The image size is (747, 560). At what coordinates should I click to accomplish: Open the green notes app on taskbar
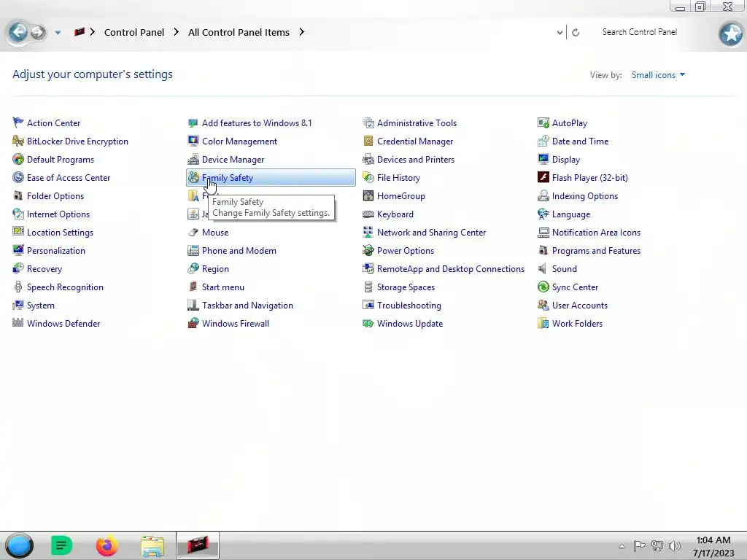coord(61,545)
